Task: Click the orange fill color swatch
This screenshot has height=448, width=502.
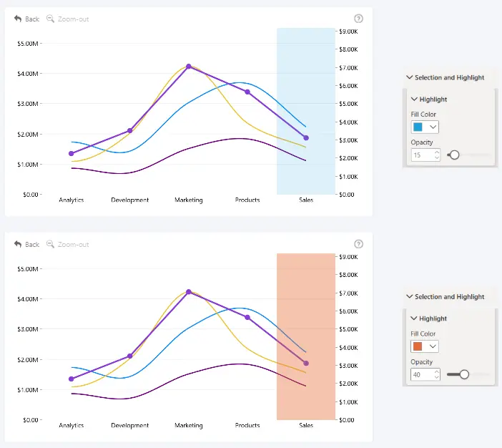Action: tap(418, 346)
